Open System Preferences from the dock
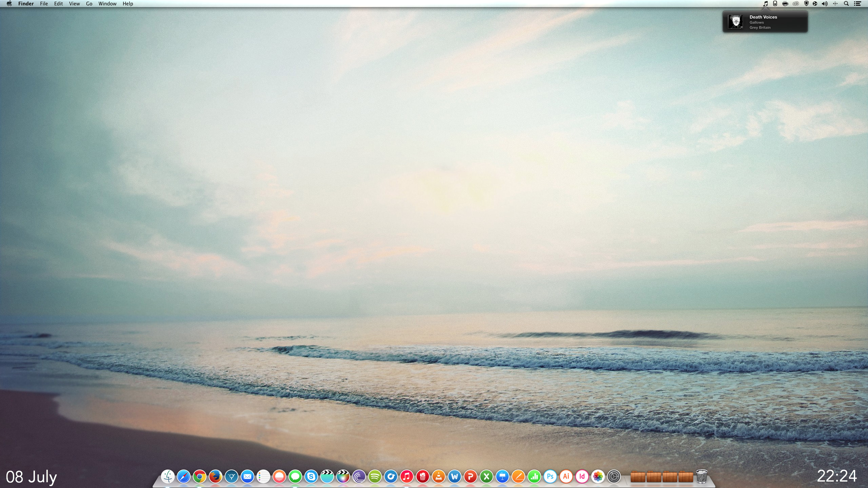 coord(614,476)
